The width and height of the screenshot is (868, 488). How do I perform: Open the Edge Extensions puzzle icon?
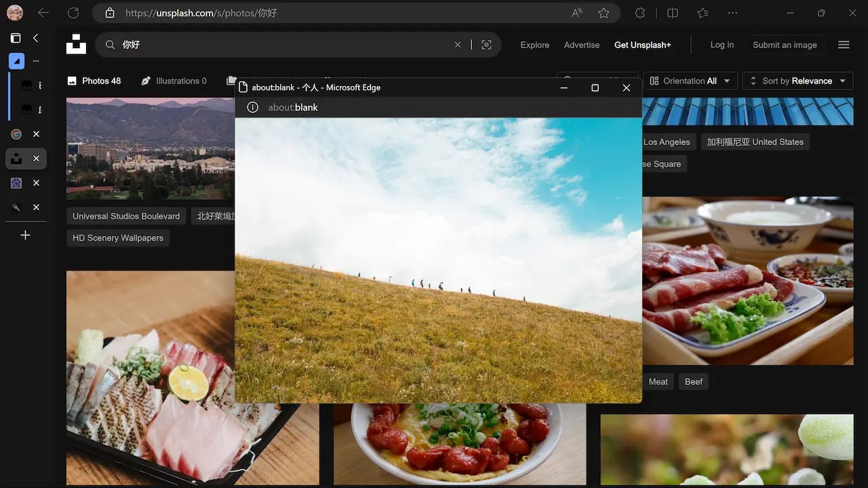[x=639, y=13]
